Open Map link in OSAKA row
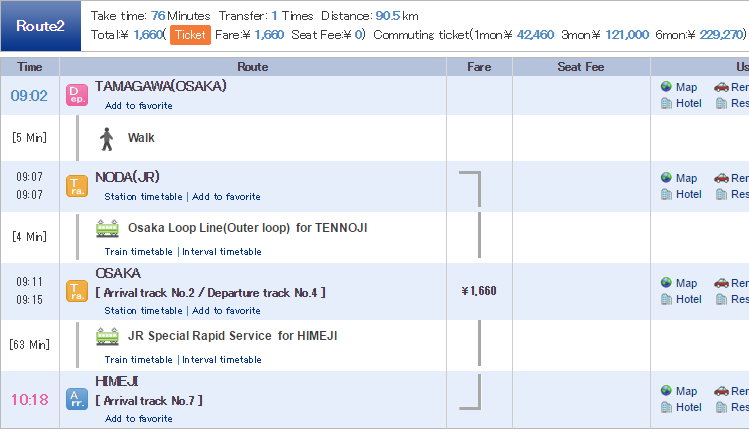 686,283
